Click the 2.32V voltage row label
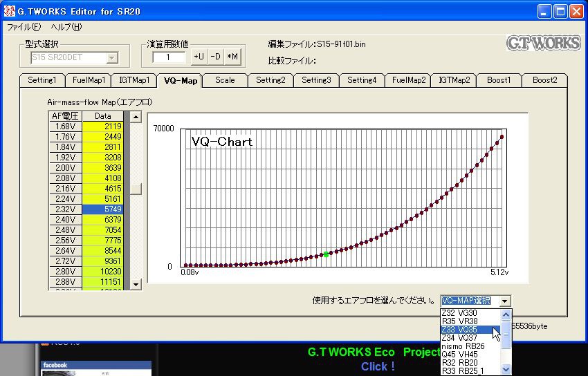588x376 pixels. [65, 209]
